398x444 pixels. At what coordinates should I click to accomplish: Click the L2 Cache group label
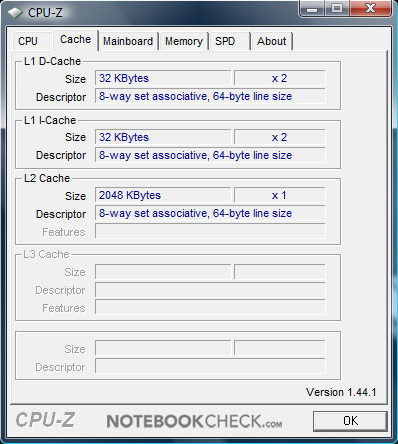coord(47,178)
